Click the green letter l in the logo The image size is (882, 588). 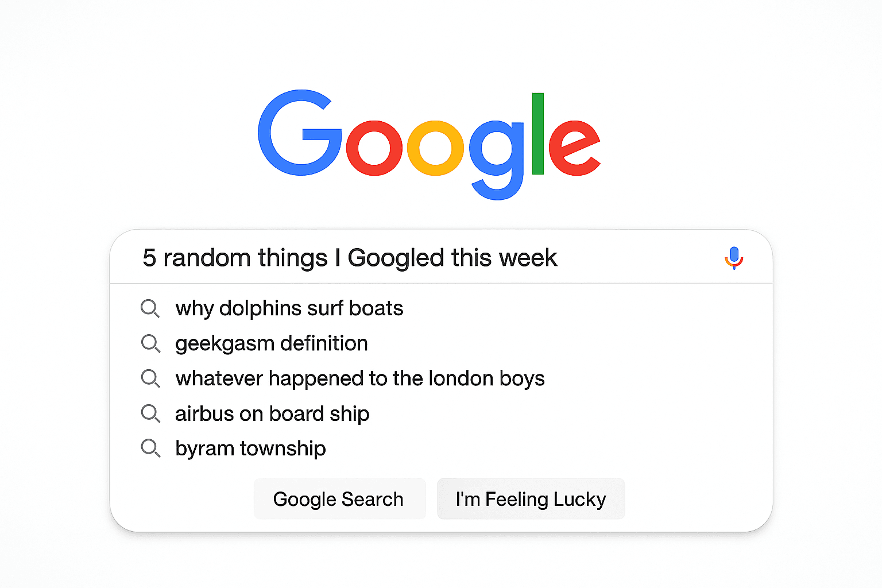[x=537, y=133]
